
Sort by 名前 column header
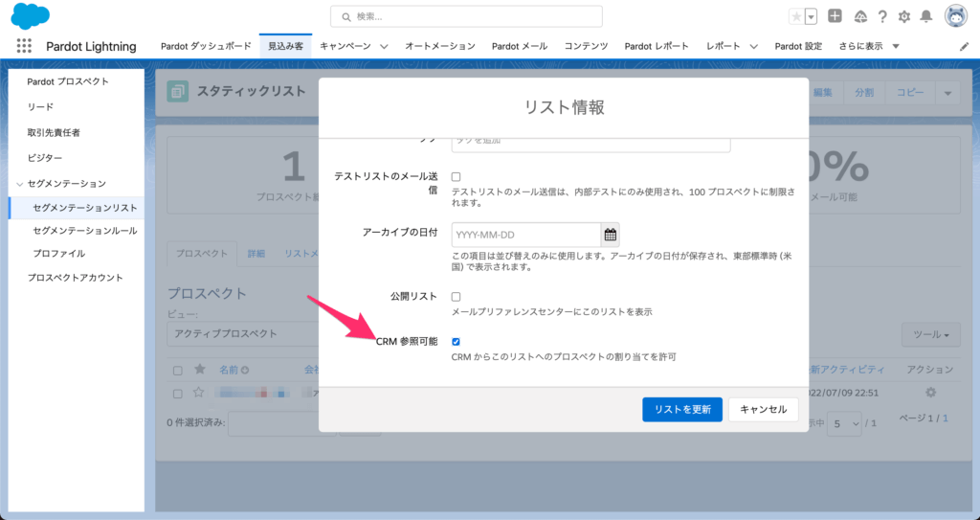tap(229, 370)
